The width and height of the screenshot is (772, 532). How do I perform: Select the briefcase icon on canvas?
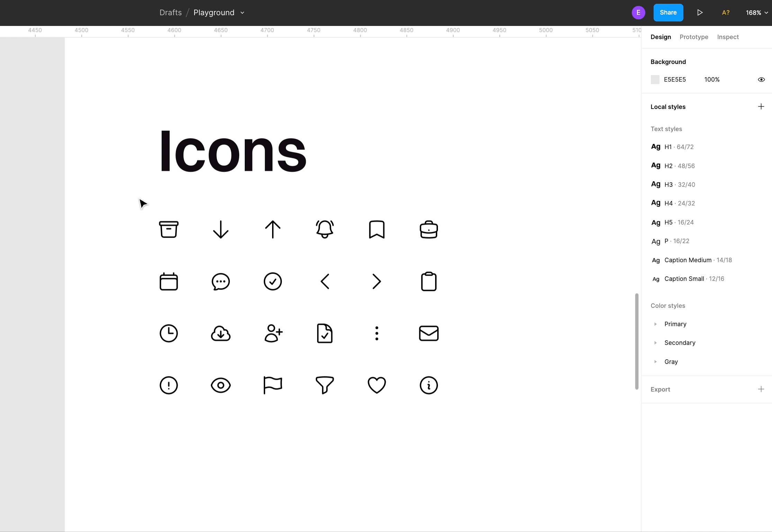click(429, 229)
